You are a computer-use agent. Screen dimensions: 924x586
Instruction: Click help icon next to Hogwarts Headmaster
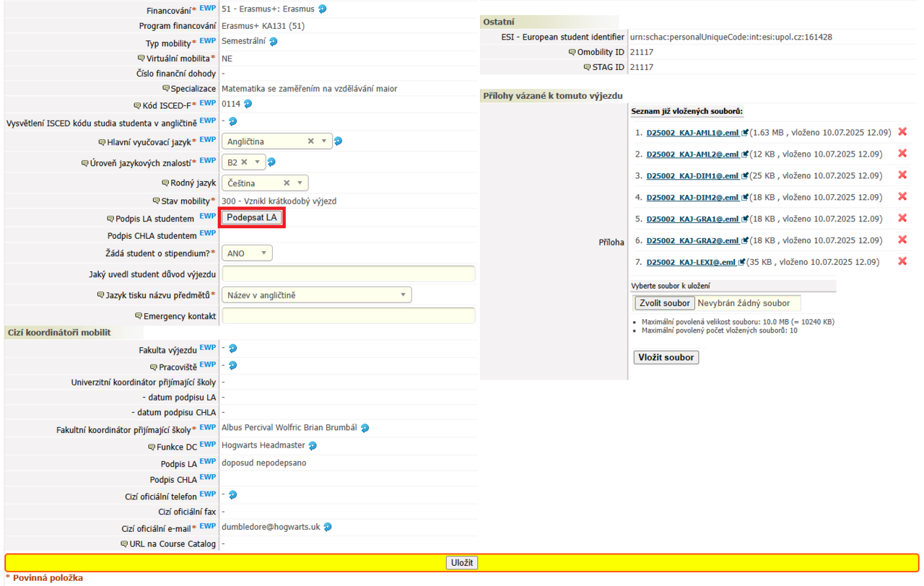[x=313, y=446]
